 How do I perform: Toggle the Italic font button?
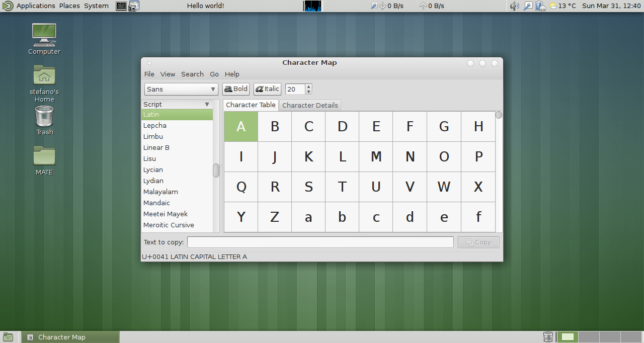click(267, 89)
